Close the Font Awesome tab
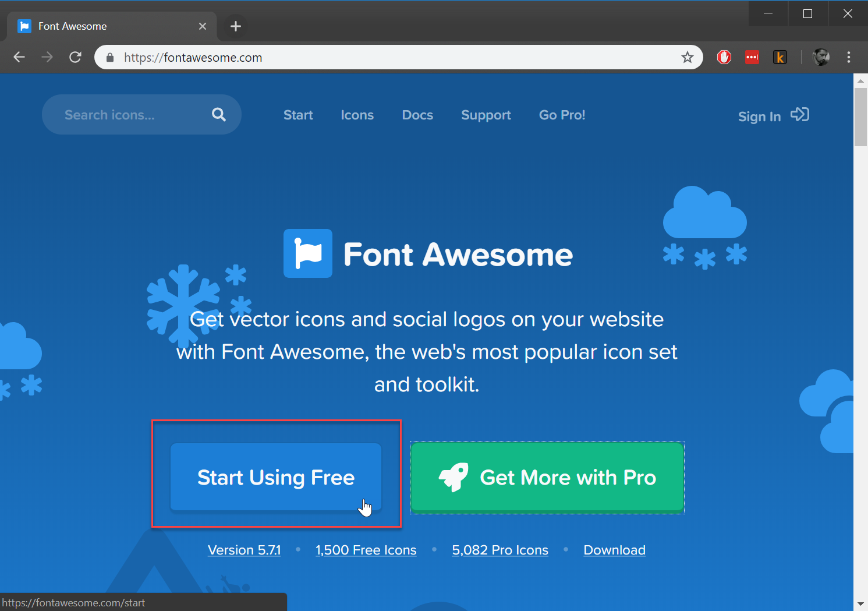Screen dimensions: 868x611 pos(203,26)
